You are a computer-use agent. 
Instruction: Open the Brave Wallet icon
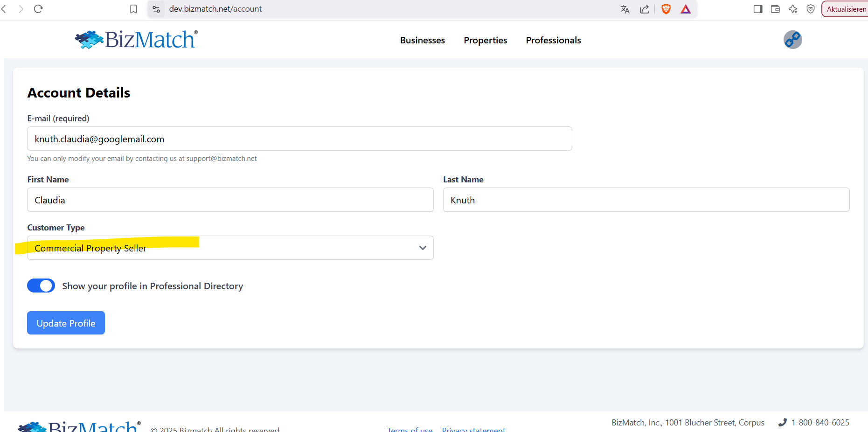click(x=775, y=9)
